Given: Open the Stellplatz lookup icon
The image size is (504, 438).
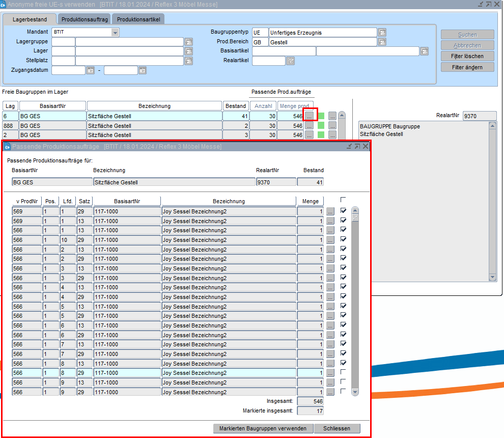Looking at the screenshot, I should (x=188, y=61).
